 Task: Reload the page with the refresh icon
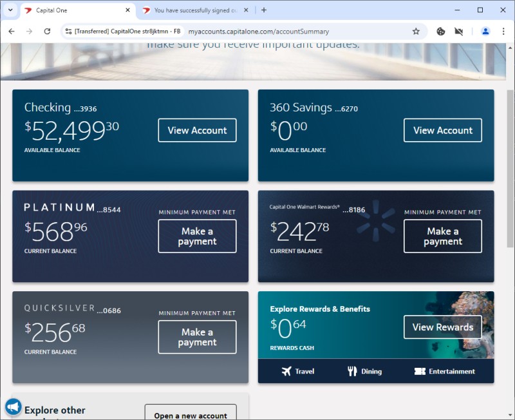47,31
